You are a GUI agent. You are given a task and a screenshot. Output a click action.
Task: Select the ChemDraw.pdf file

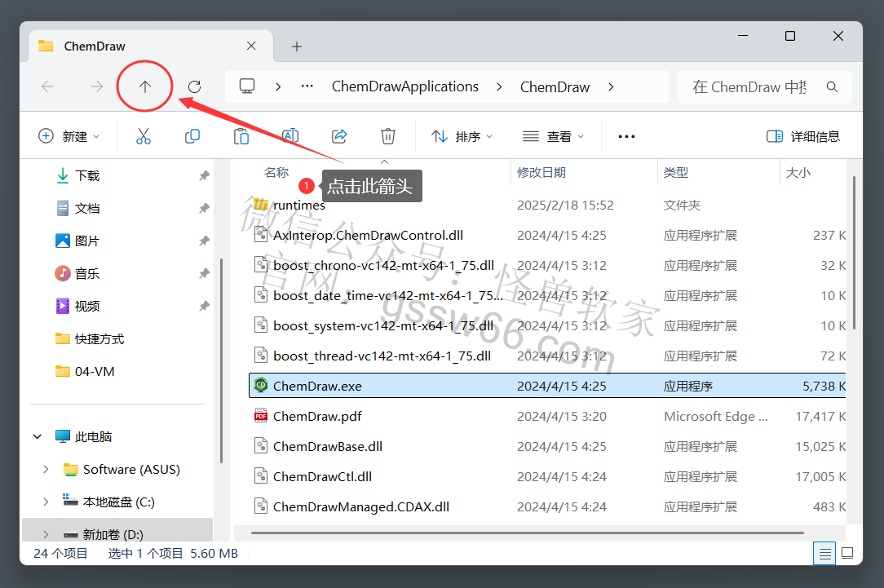tap(547, 417)
